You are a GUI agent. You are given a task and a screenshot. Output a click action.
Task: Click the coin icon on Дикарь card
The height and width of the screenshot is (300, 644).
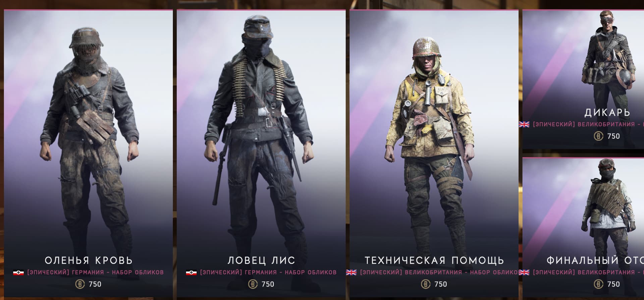pyautogui.click(x=598, y=136)
